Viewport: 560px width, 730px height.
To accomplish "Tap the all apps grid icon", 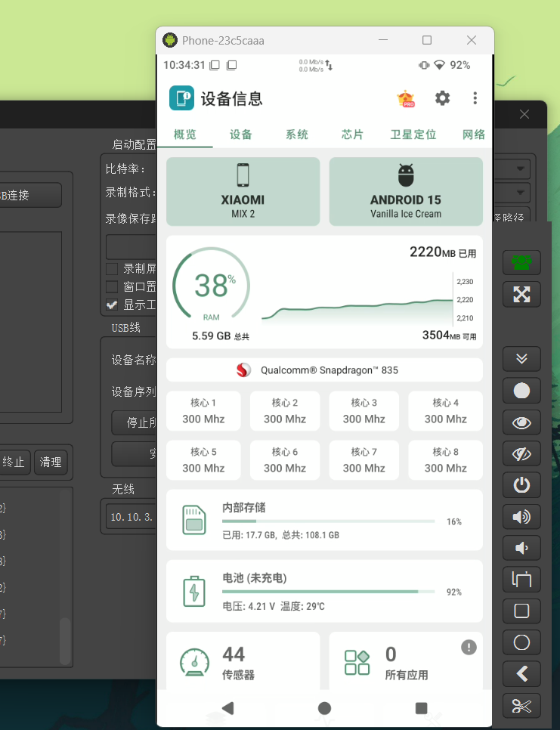I will pos(357,663).
